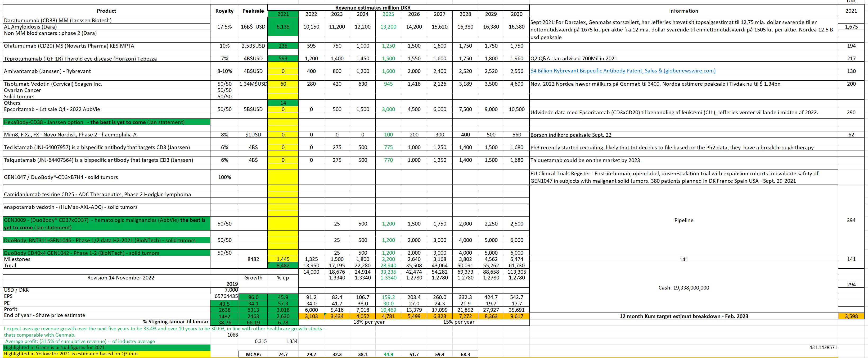Click the '1.34M$USD' peaksale cell
The height and width of the screenshot is (358, 868).
253,84
